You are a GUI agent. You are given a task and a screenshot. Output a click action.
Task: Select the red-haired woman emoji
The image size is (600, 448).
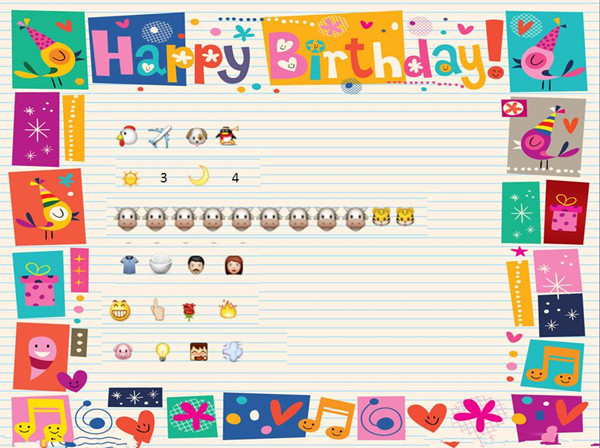234,265
